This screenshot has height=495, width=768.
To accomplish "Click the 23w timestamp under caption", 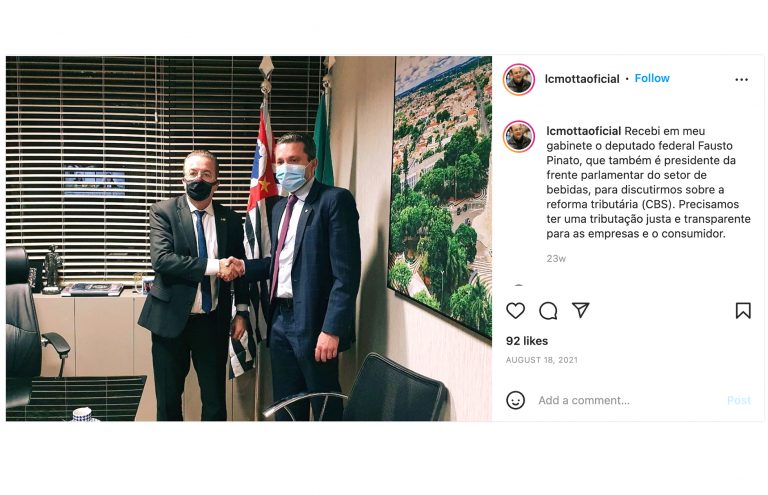I will [556, 259].
